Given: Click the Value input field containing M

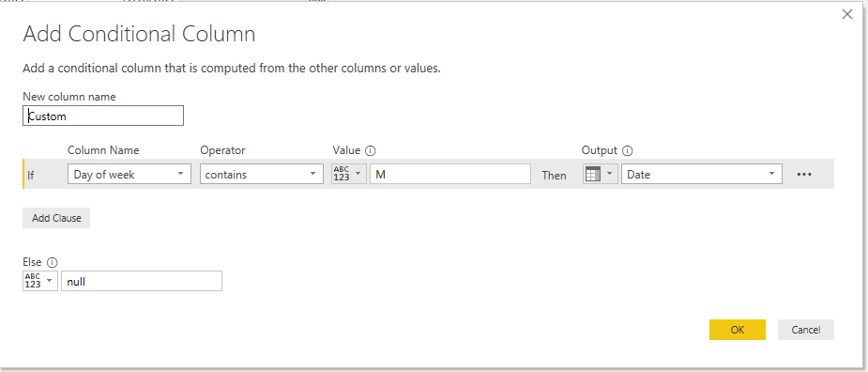Looking at the screenshot, I should pyautogui.click(x=450, y=174).
